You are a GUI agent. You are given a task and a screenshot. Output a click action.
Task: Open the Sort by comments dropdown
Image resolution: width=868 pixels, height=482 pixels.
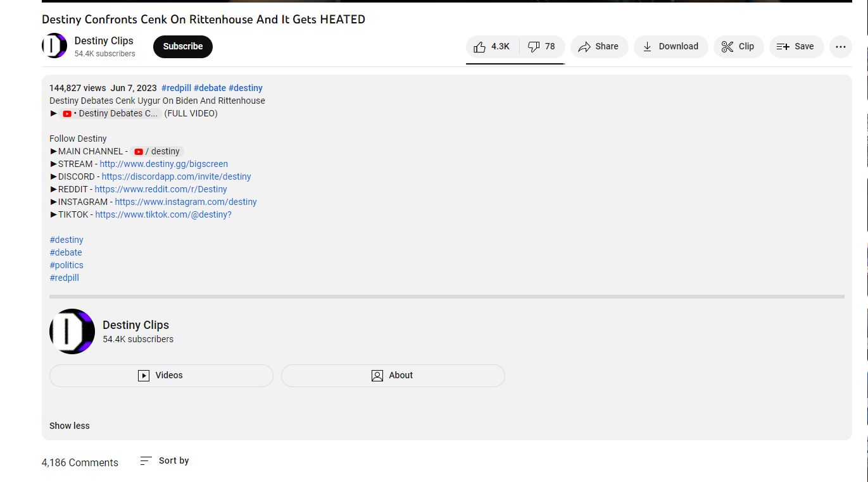point(165,461)
